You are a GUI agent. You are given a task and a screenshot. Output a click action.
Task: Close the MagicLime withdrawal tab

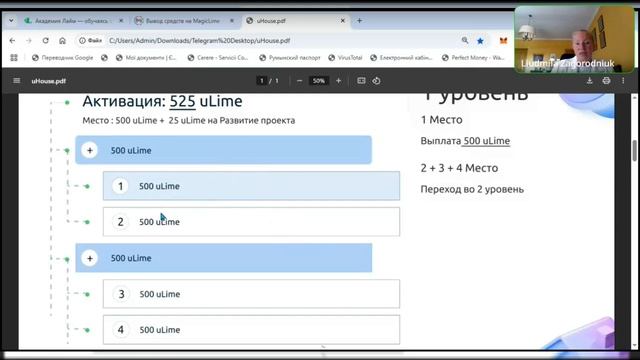click(x=232, y=20)
